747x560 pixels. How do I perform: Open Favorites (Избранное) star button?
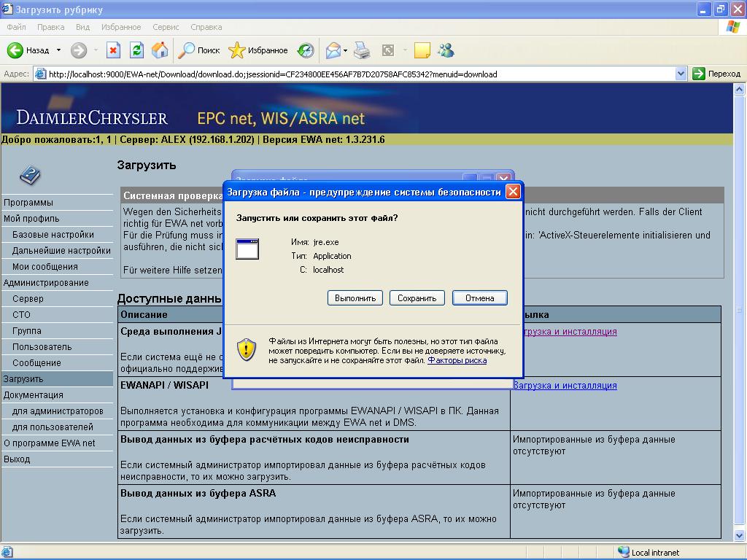258,50
